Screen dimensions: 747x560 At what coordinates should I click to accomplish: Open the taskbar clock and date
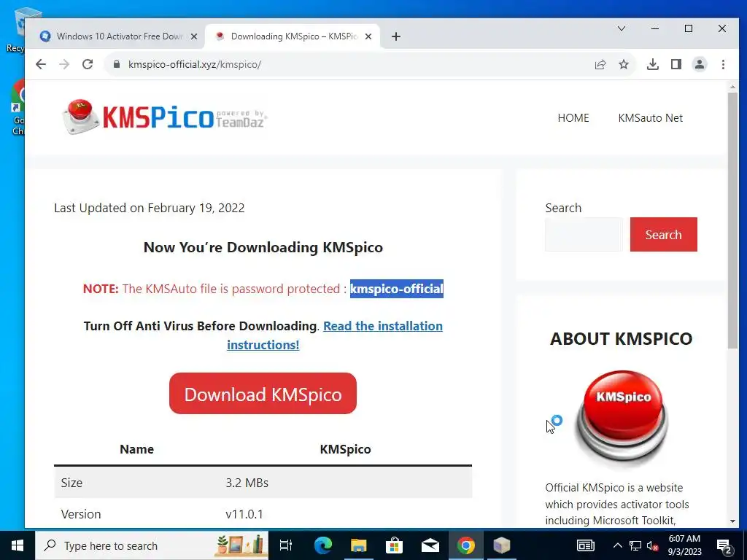point(684,545)
